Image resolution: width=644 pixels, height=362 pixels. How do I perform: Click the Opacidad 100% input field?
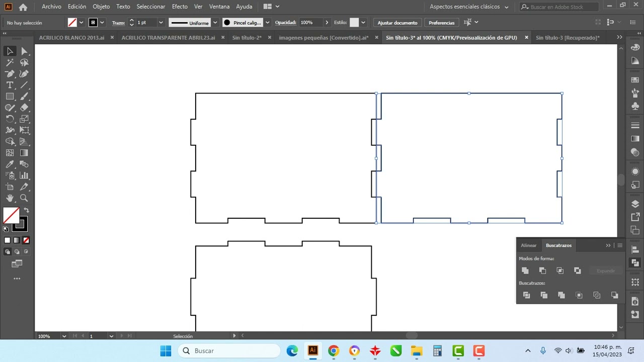tap(311, 23)
